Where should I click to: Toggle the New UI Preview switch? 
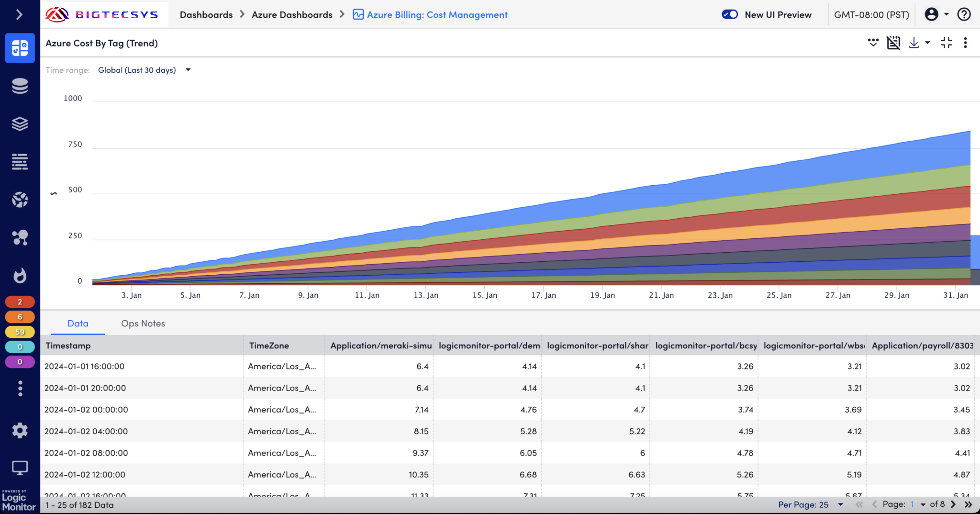click(730, 14)
